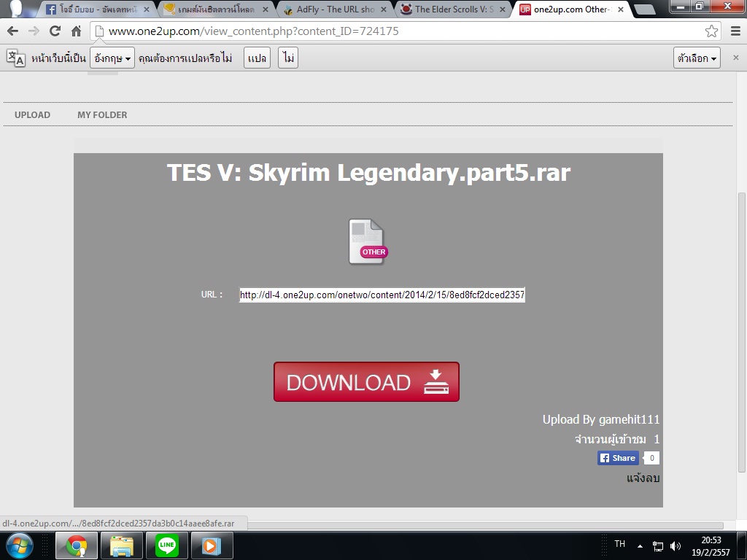Go back with the browser back arrow
Image resolution: width=747 pixels, height=560 pixels.
[x=13, y=31]
